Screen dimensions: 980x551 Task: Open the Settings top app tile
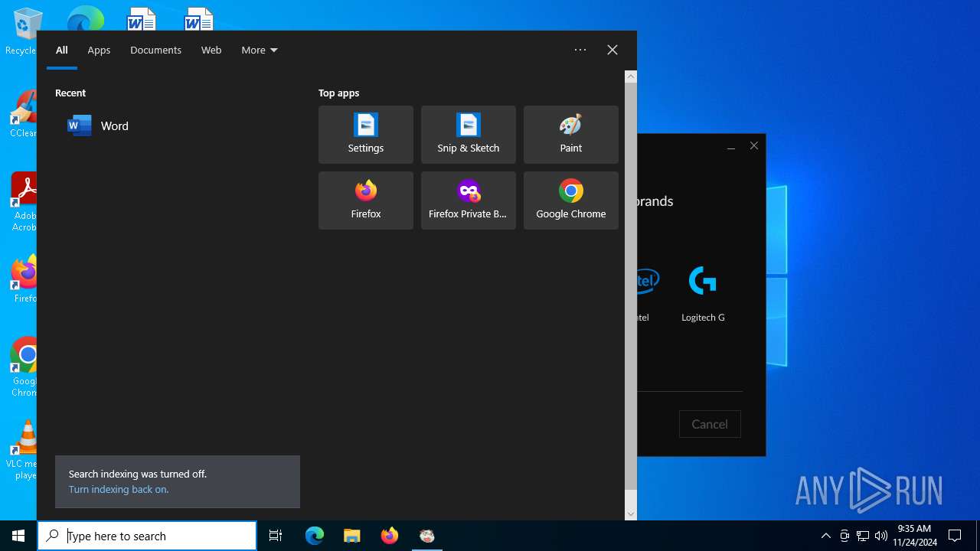pos(366,135)
